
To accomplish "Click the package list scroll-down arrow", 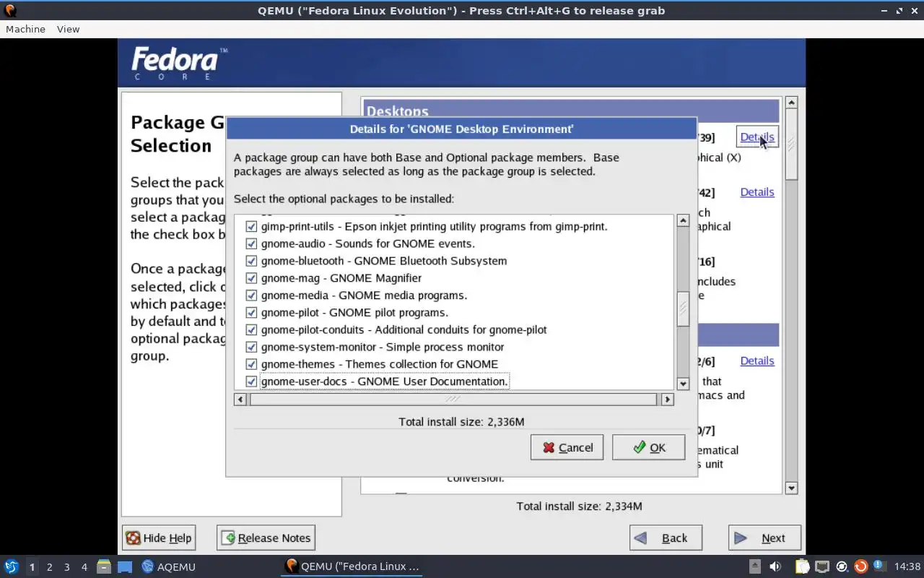I will tap(683, 384).
